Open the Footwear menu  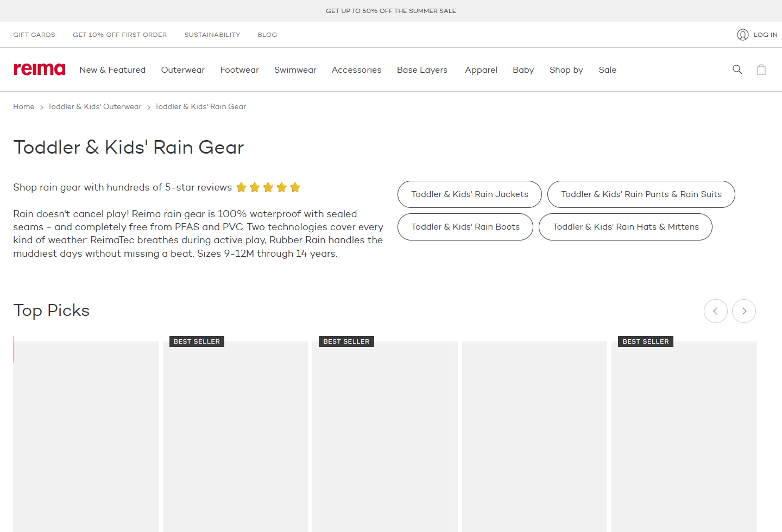(x=239, y=69)
